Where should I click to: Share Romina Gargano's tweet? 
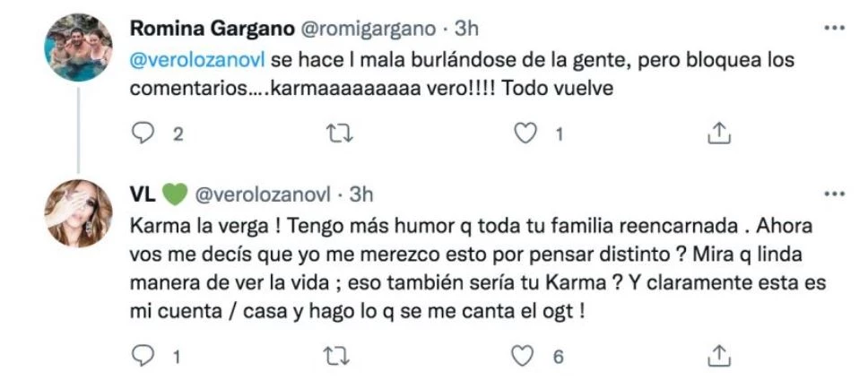[716, 134]
